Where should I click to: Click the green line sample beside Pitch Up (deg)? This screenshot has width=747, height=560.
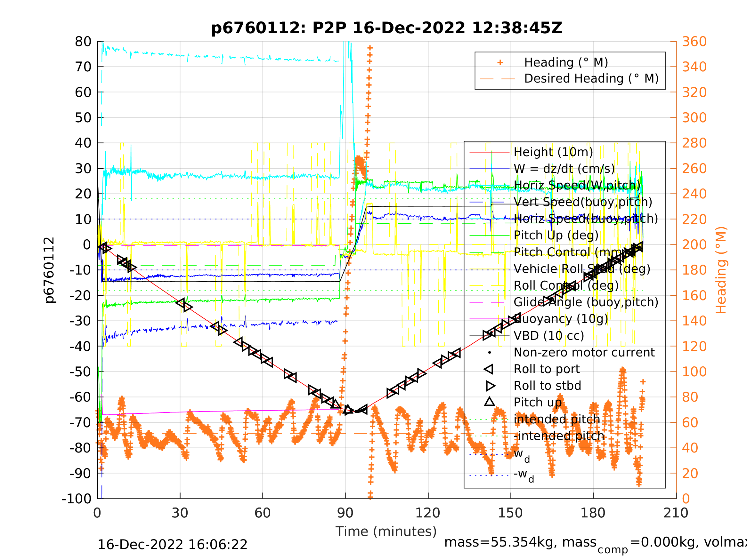pos(489,235)
